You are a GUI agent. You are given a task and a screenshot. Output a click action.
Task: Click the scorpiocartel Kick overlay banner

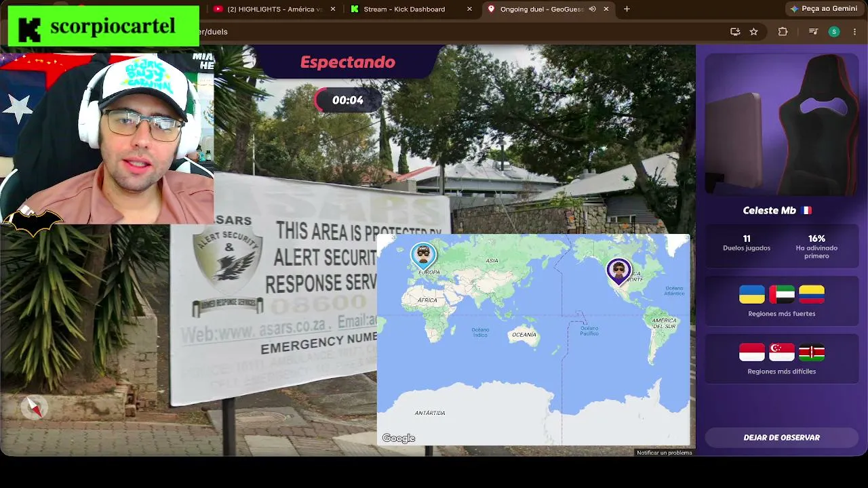[103, 27]
